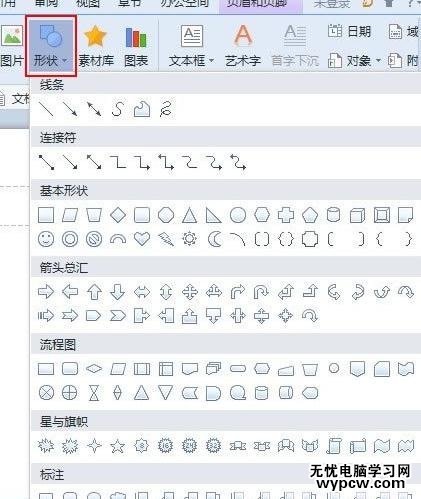The image size is (421, 499).
Task: Select the isosceles triangle shape
Action: pos(189,215)
